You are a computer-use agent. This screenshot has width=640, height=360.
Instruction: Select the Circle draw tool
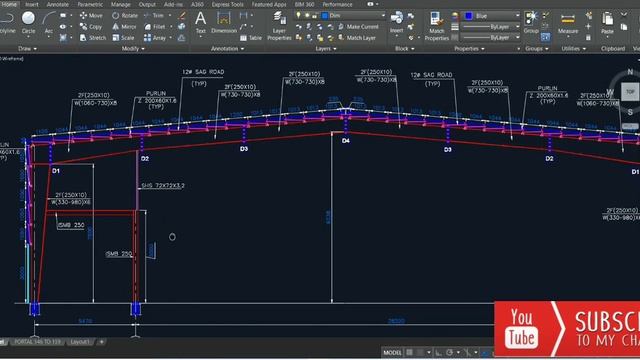tap(28, 22)
